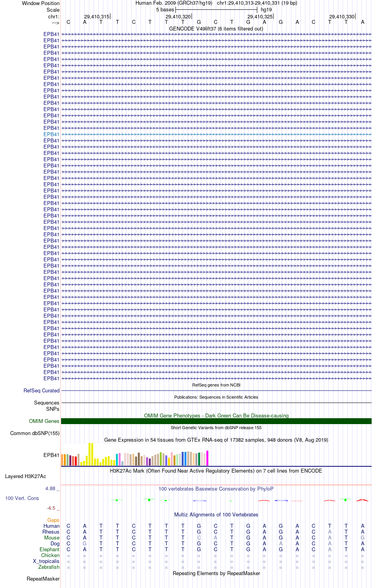The image size is (372, 588).
Task: Click the bright red bar in GTEx chart
Action: pyautogui.click(x=76, y=461)
